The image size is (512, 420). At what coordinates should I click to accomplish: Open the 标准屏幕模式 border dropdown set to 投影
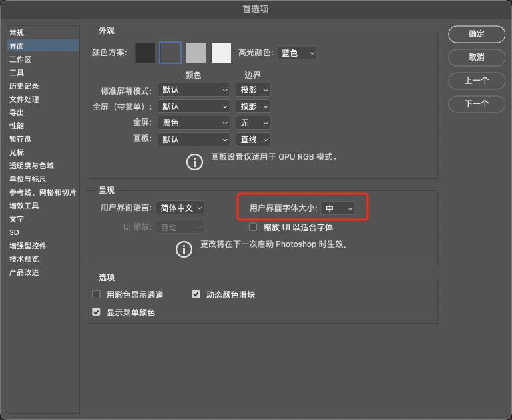pos(253,90)
